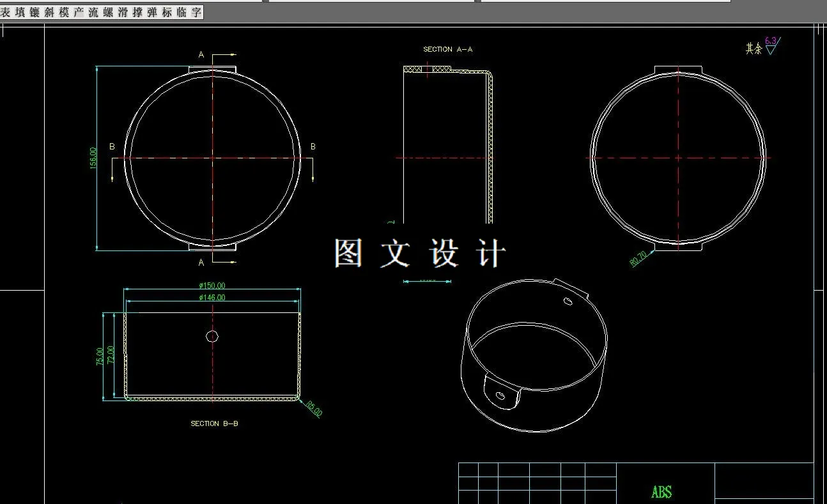Choose the 斜 toolbar tool

pos(50,13)
